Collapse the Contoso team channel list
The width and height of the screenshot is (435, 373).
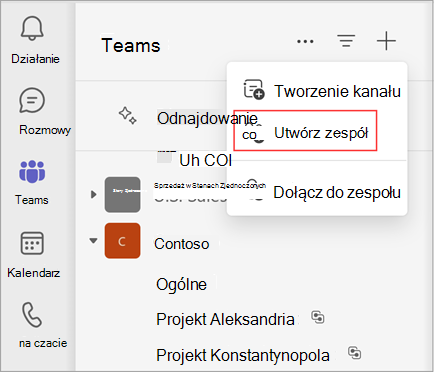[x=94, y=240]
